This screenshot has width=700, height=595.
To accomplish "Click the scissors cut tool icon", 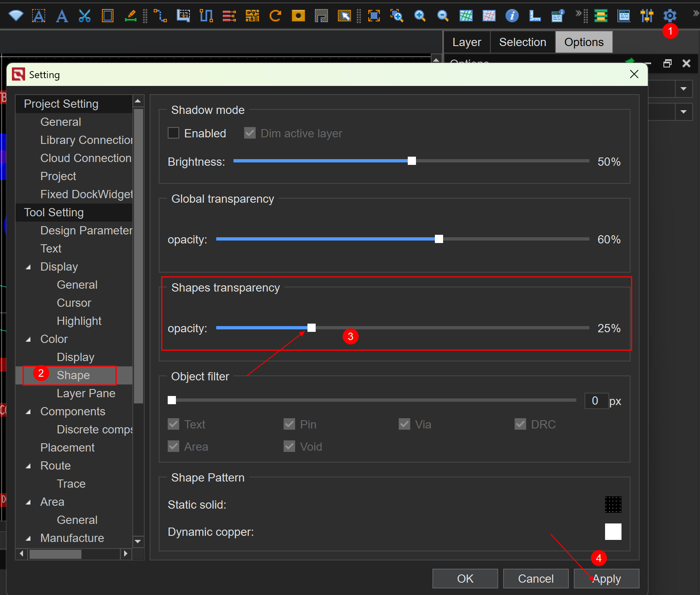I will tap(85, 16).
